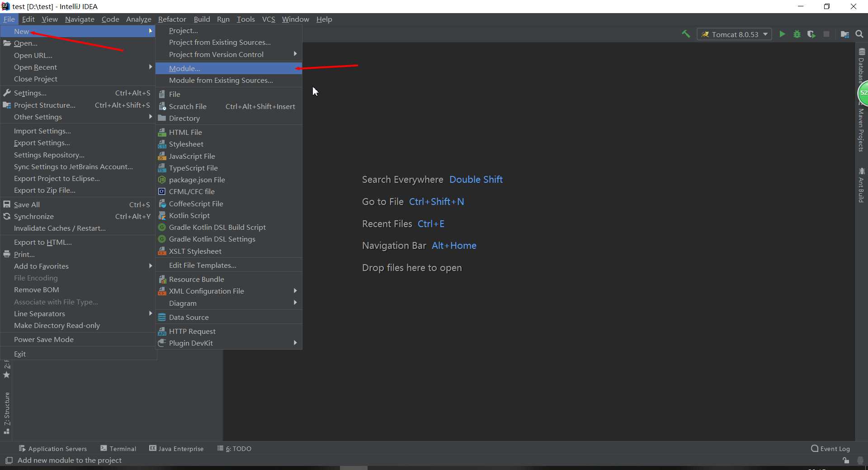
Task: Create a new CoffeeScript File
Action: (x=229, y=204)
